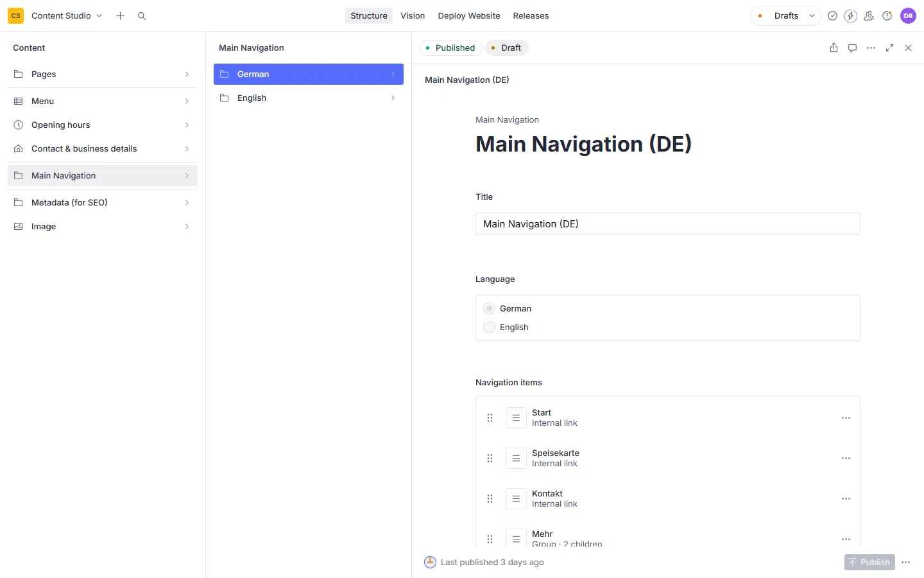Click the purple lightning bolt icon
Viewport: 924px width, 578px height.
(851, 16)
